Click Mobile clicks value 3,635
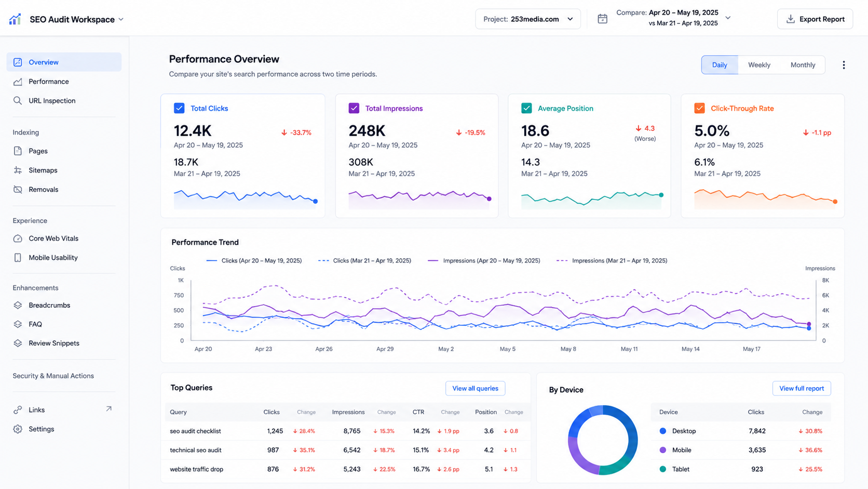 click(757, 450)
